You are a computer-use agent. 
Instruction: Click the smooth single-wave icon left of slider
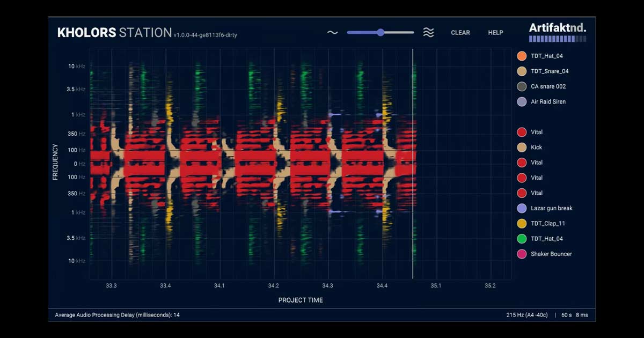click(x=333, y=33)
